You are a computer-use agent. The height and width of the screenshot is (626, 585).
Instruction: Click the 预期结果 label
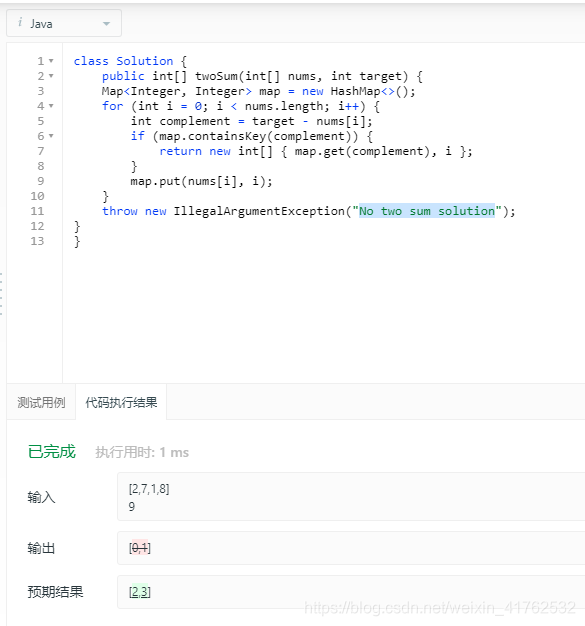[56, 592]
